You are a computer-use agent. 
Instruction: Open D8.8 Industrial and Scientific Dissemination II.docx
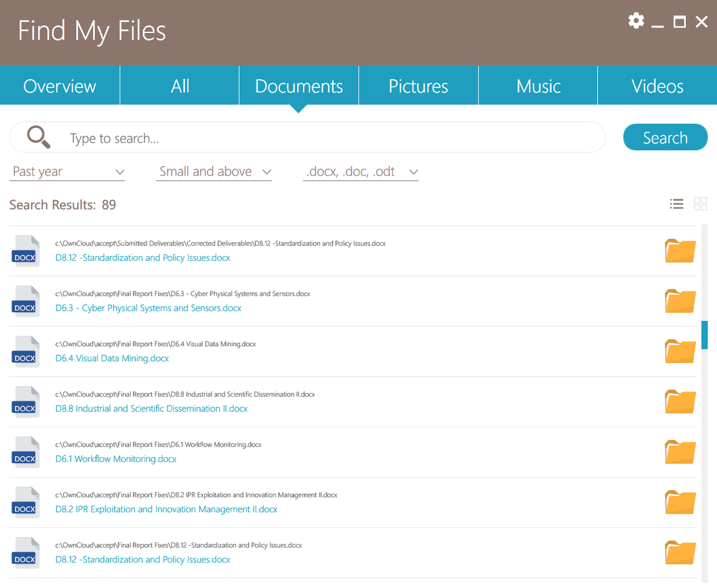[x=151, y=409]
